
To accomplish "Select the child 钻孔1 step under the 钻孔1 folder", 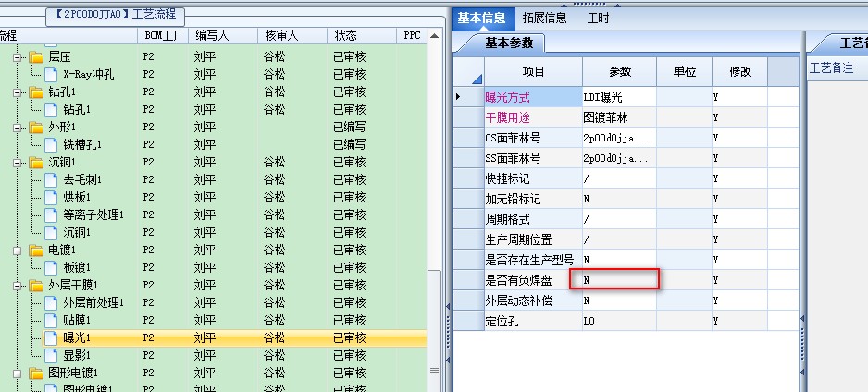I will [77, 109].
